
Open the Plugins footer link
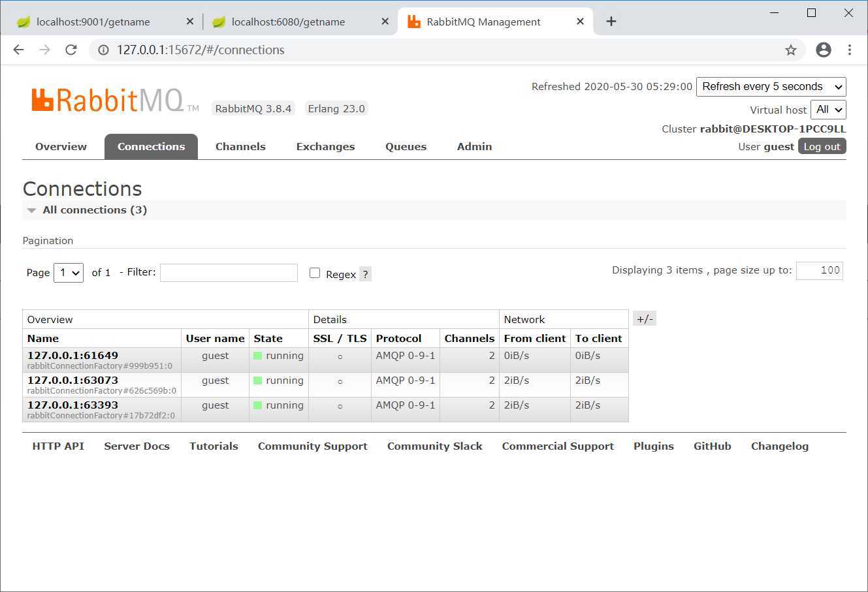coord(654,446)
